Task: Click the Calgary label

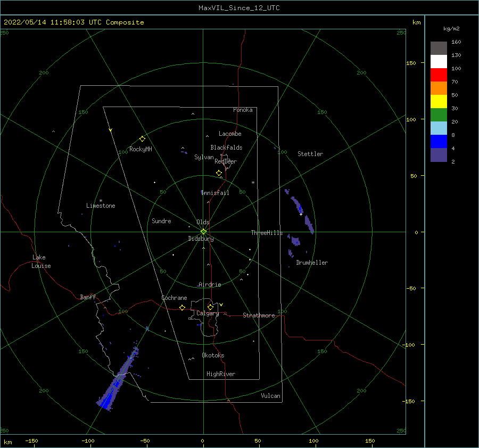Action: click(208, 313)
